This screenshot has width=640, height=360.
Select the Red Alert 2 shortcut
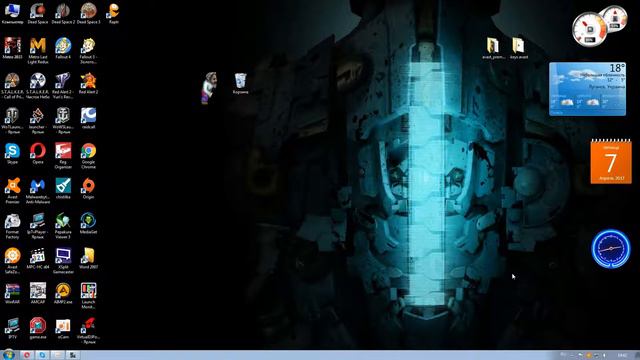coord(88,83)
